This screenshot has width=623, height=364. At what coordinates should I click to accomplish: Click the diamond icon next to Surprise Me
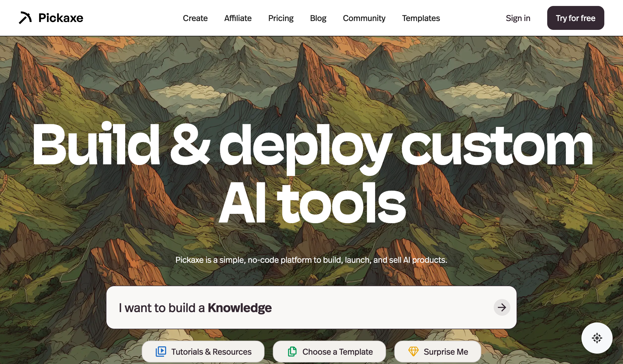[413, 352]
